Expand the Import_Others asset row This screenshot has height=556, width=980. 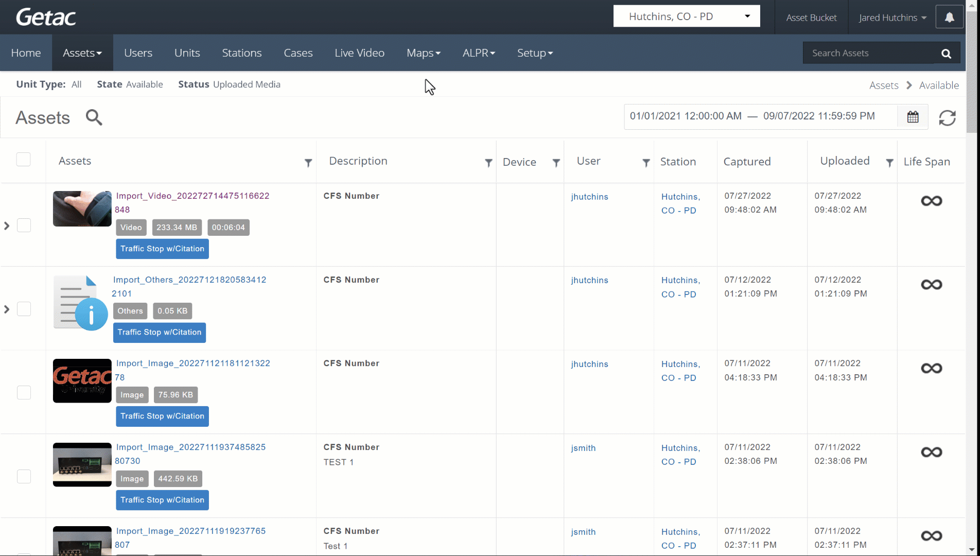(7, 309)
